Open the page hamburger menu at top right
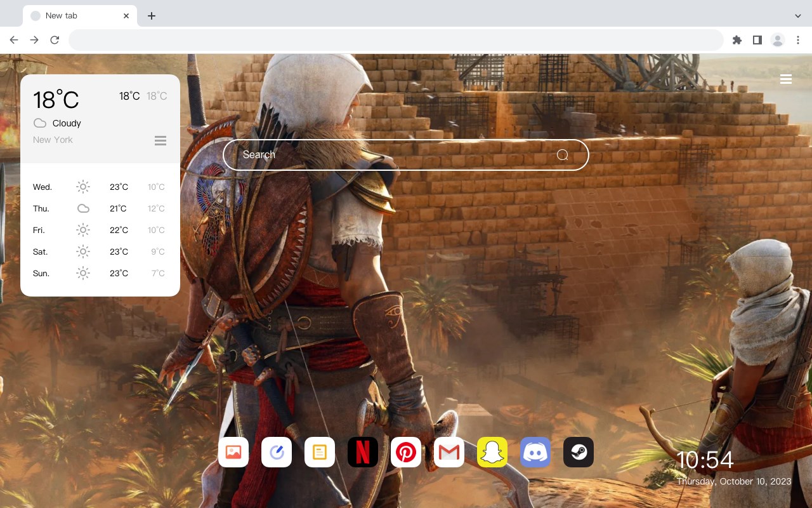This screenshot has height=508, width=812. click(x=786, y=79)
